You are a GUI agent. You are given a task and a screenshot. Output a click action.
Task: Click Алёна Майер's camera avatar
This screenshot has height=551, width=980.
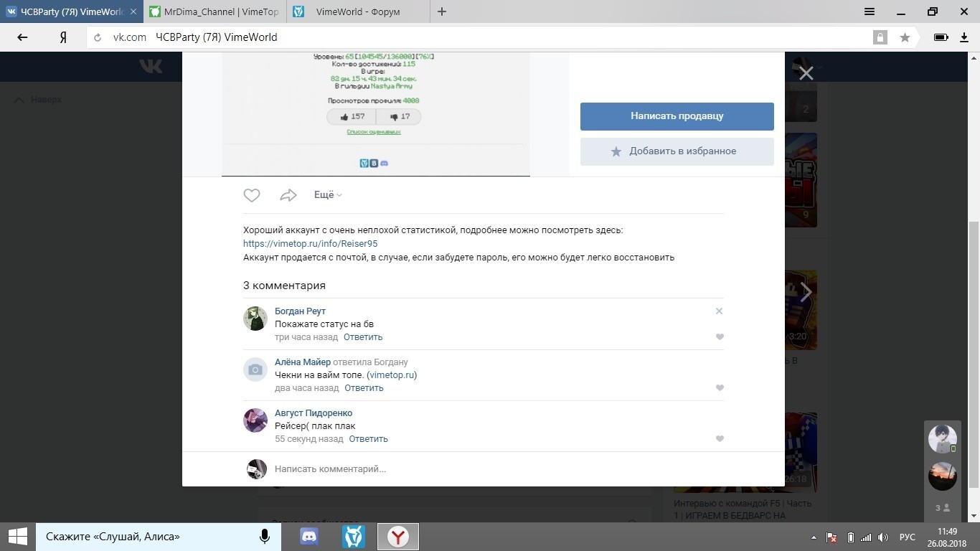tap(255, 369)
